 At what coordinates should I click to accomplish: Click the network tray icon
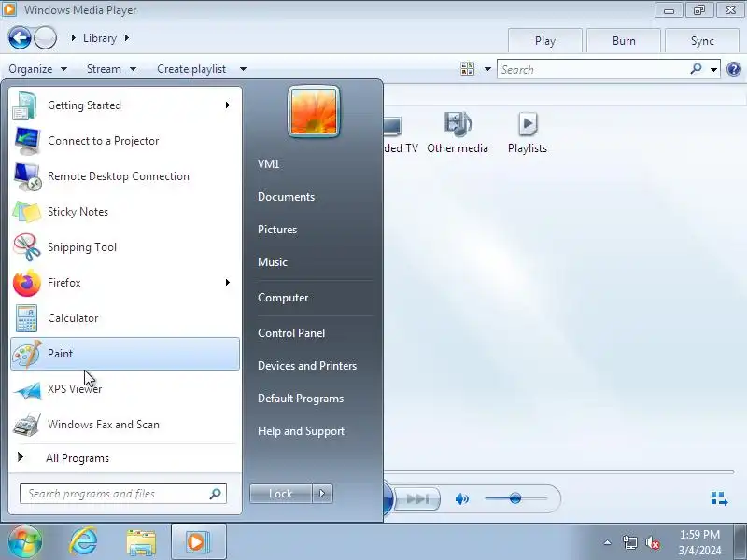point(629,542)
